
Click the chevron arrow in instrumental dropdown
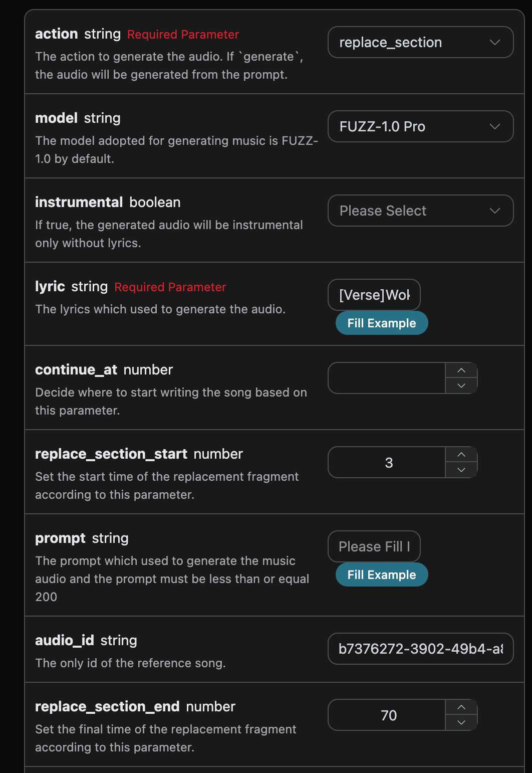(x=495, y=211)
